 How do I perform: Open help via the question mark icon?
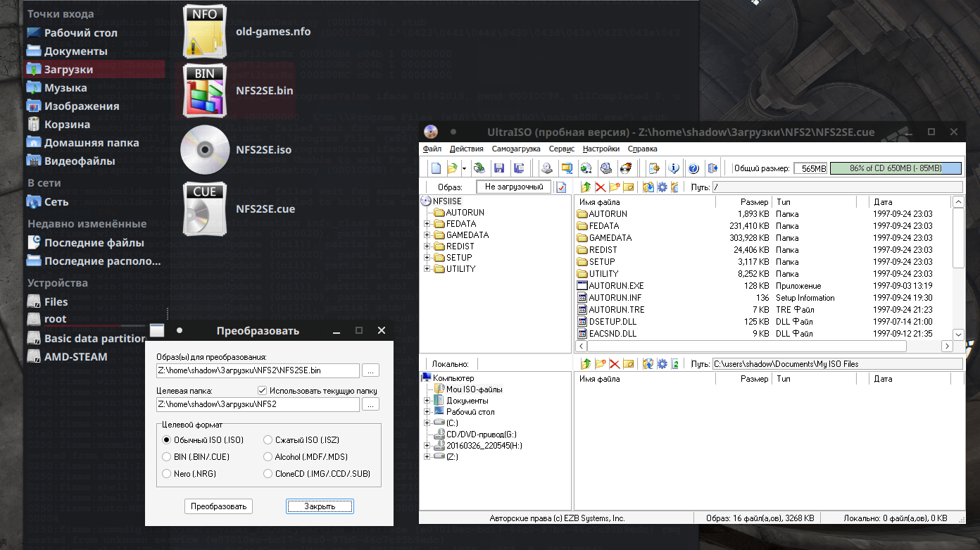pos(693,168)
